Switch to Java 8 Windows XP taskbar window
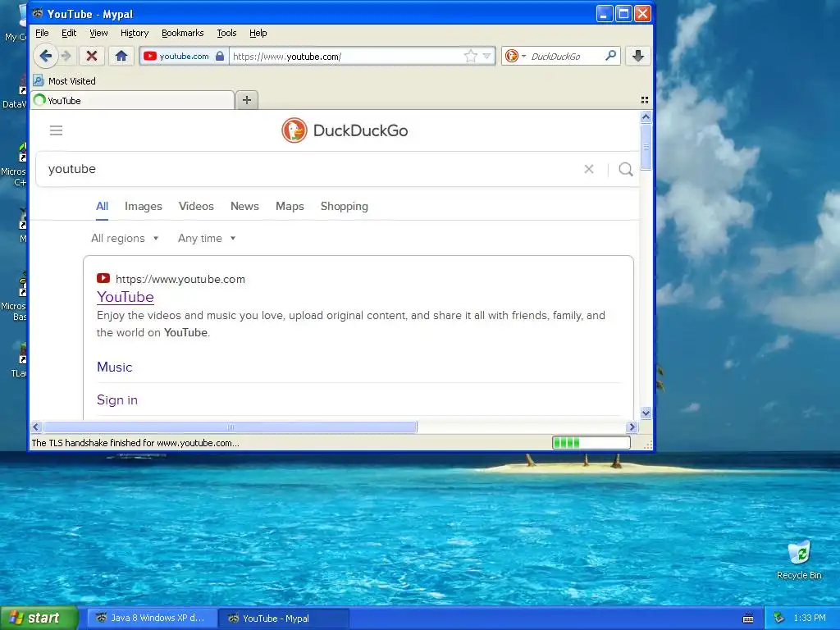840x630 pixels. click(152, 618)
